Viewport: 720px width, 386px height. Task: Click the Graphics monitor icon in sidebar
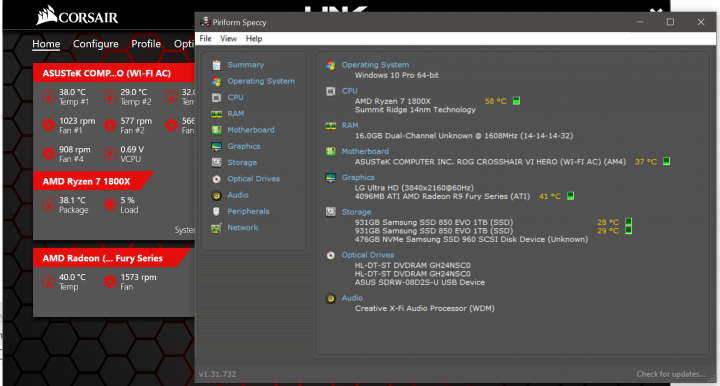216,146
